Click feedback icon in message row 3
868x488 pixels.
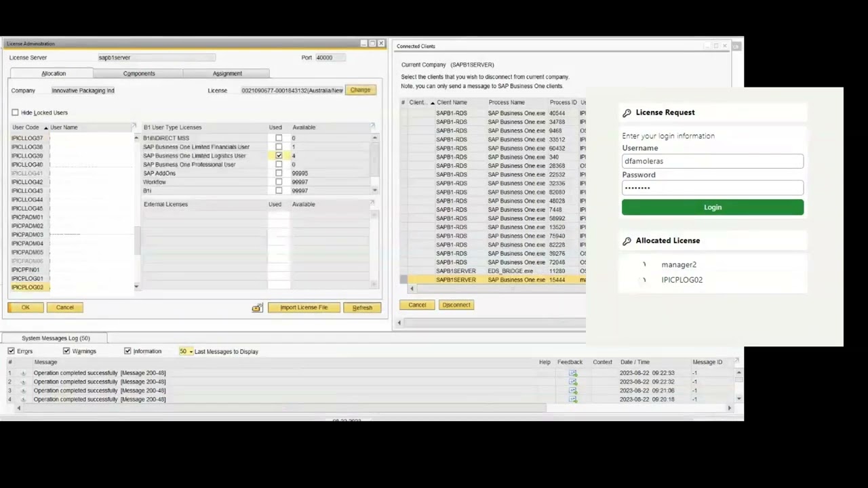[572, 390]
